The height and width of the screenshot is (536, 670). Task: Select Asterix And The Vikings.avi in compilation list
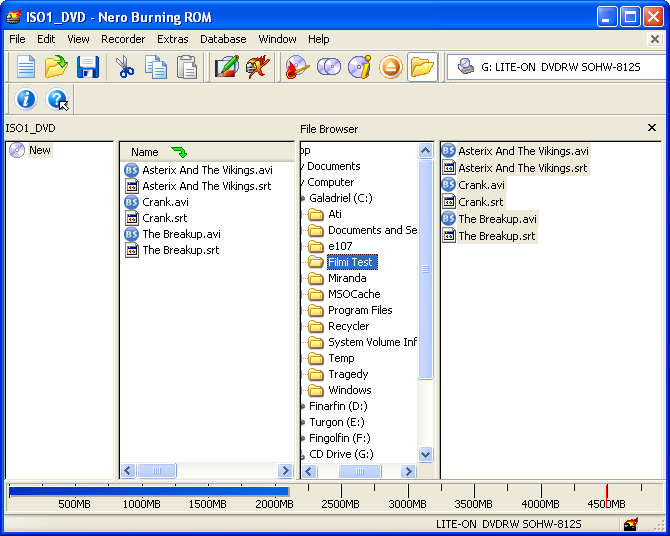pos(199,170)
